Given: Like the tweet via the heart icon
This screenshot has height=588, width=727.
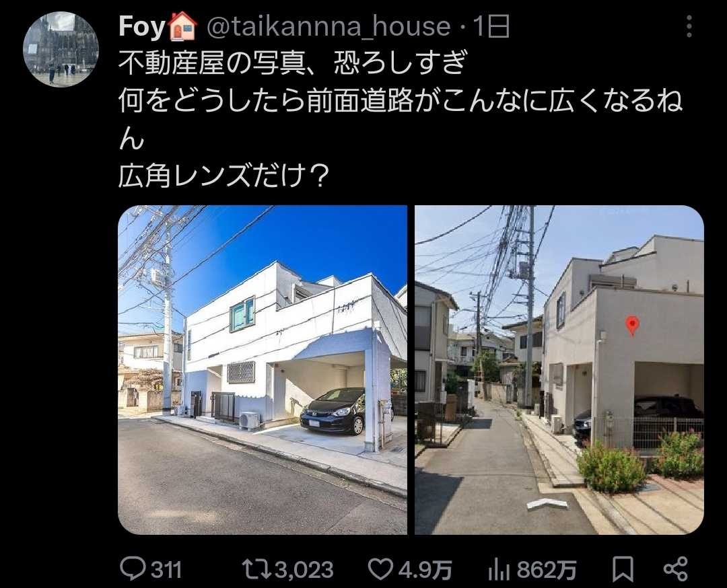Looking at the screenshot, I should tap(380, 569).
